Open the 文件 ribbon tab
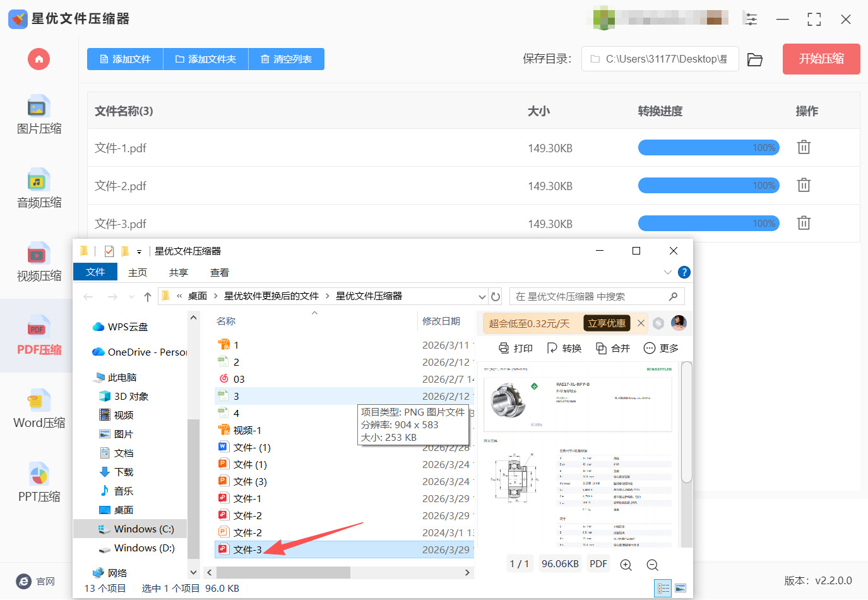This screenshot has width=868, height=600. click(x=95, y=272)
